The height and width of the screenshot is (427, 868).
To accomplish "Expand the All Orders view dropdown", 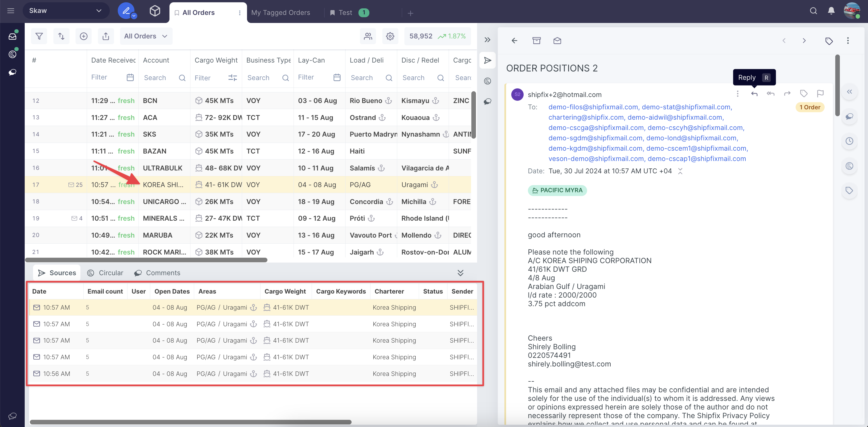I will (x=146, y=36).
